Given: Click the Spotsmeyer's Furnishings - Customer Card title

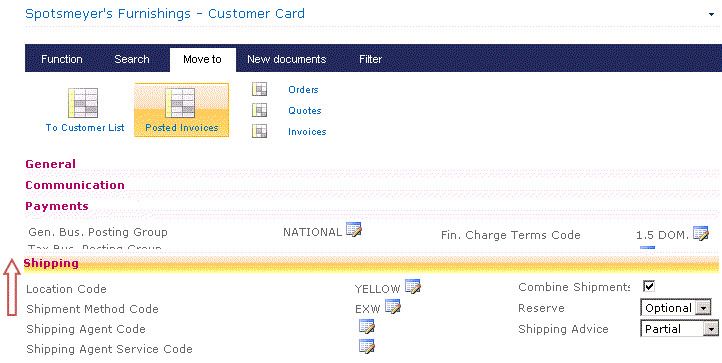Looking at the screenshot, I should coord(165,13).
